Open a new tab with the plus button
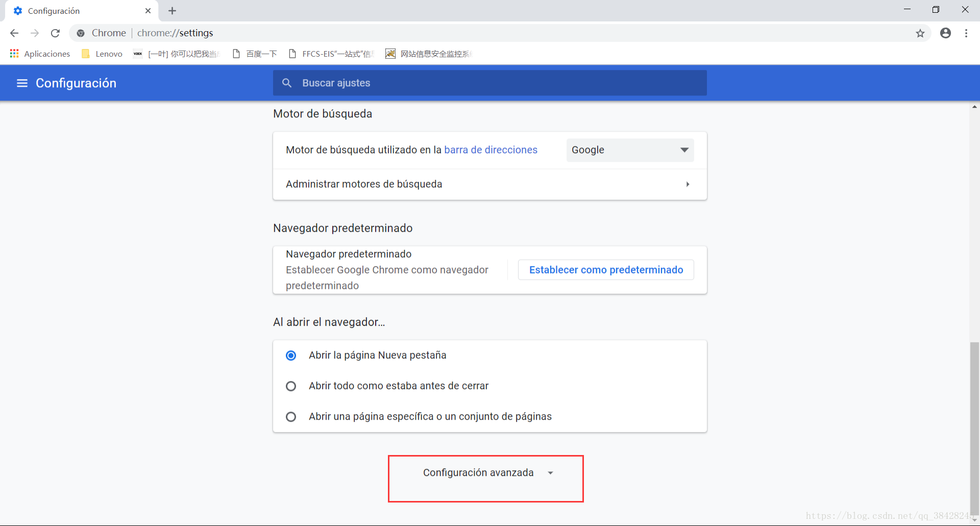The image size is (980, 526). 172,11
